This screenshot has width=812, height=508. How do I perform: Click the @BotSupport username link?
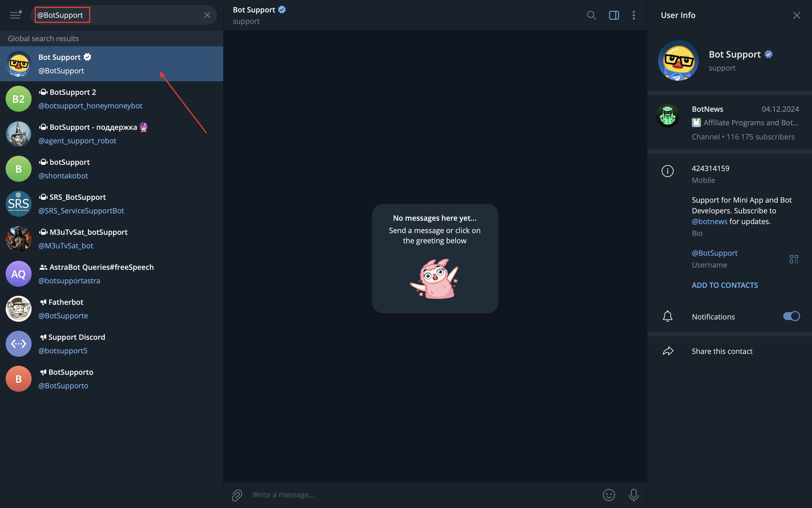[x=714, y=253]
